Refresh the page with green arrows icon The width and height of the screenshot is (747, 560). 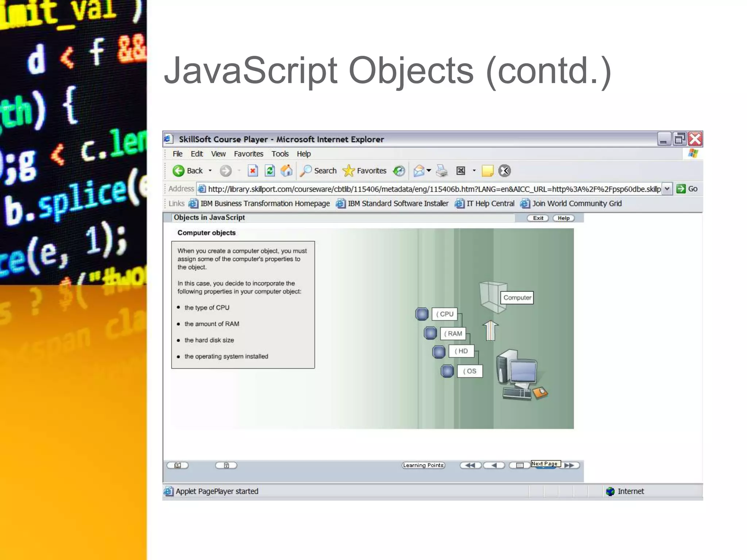(270, 171)
